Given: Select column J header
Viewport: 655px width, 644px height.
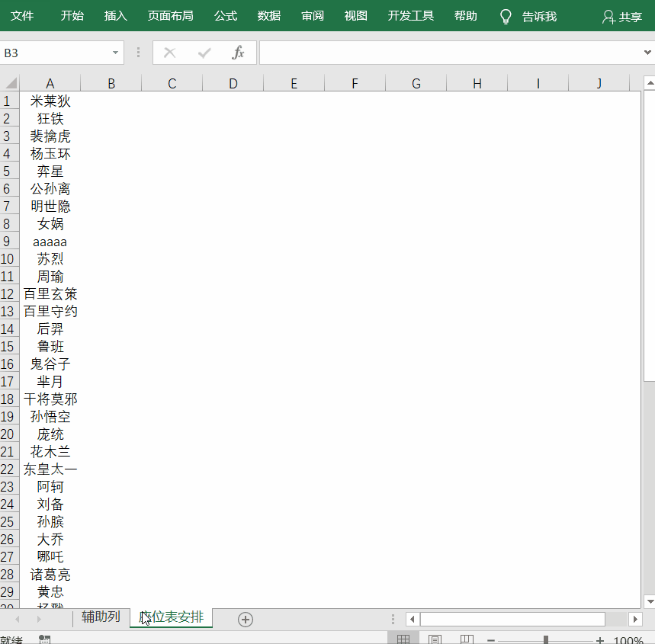Looking at the screenshot, I should point(599,84).
